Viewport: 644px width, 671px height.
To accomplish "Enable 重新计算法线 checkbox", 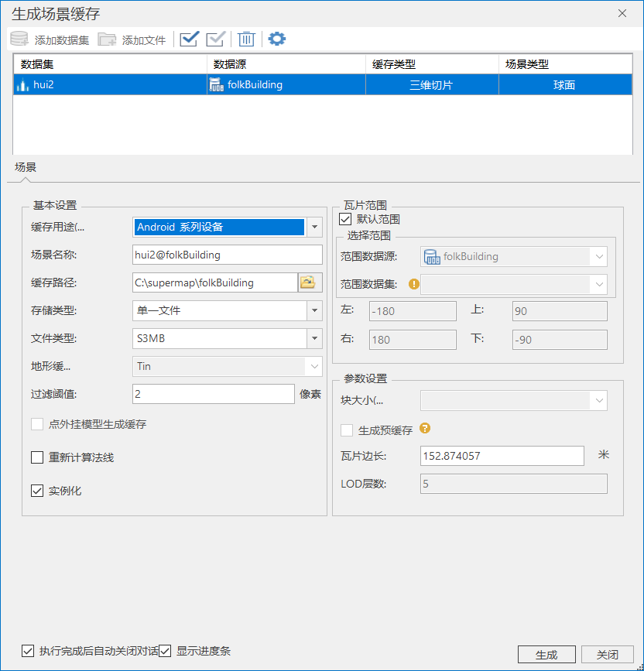I will click(37, 457).
